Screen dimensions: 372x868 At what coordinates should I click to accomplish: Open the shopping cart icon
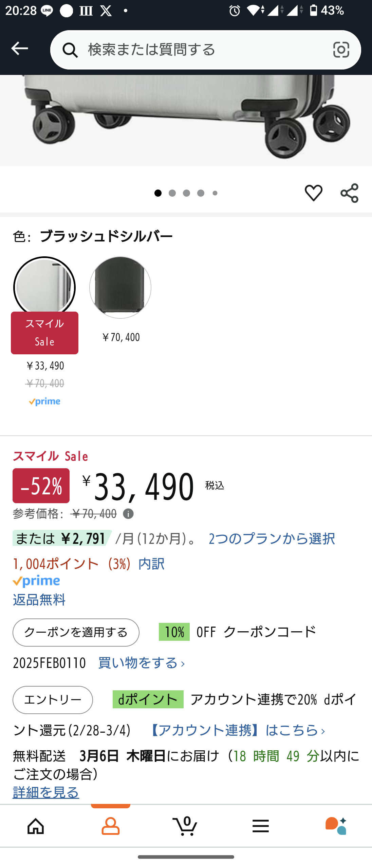[186, 825]
